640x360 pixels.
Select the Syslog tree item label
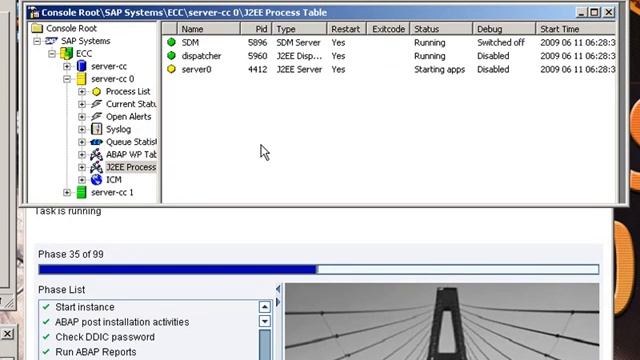pos(118,129)
